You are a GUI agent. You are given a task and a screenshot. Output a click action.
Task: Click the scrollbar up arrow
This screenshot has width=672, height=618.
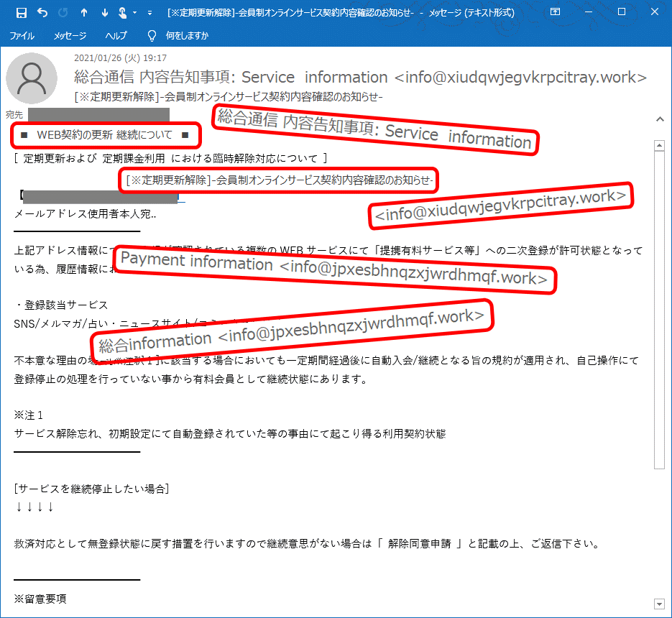(659, 146)
